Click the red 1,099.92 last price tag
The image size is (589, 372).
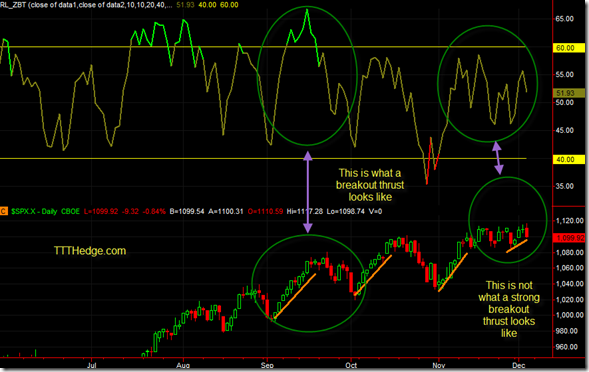click(569, 238)
